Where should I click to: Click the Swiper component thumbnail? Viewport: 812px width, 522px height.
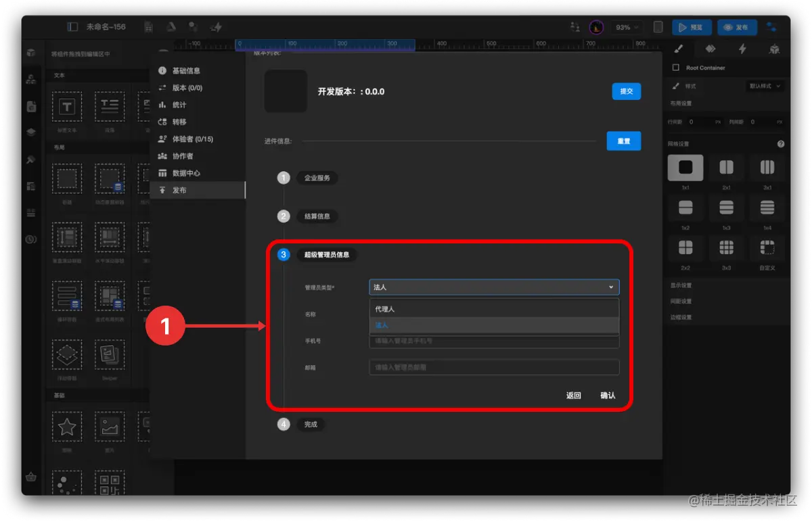pyautogui.click(x=110, y=354)
